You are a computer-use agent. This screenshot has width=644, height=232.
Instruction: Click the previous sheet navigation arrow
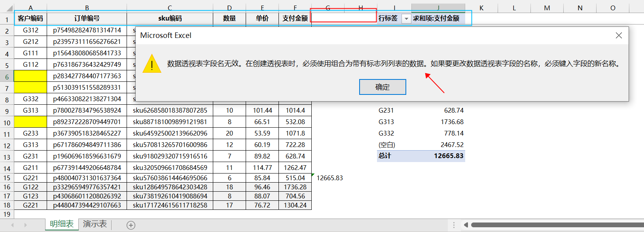12,225
